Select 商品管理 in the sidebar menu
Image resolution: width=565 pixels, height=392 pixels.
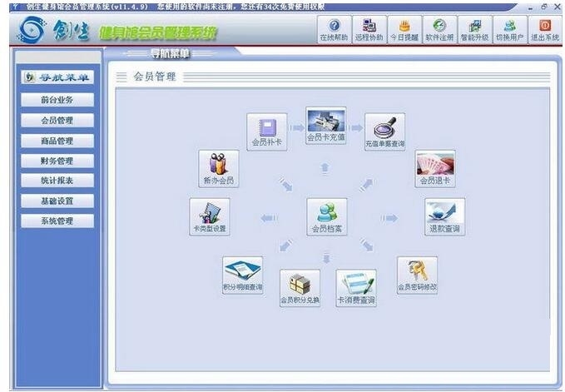[x=57, y=141]
